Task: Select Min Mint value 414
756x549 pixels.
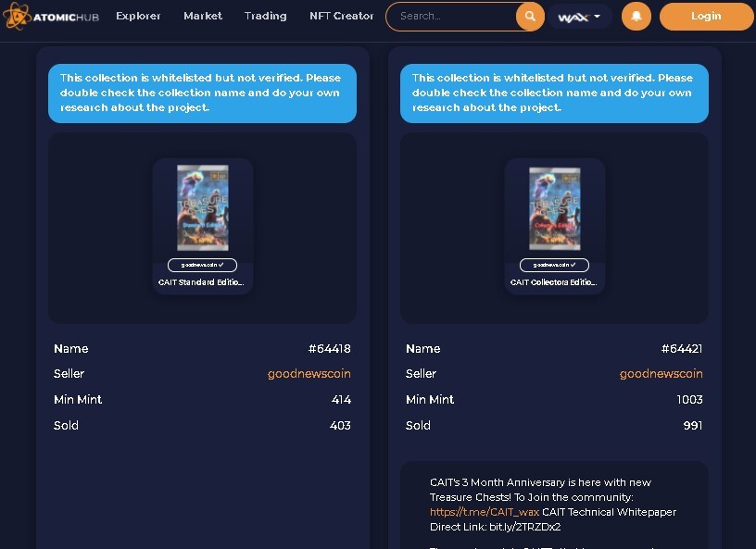Action: 341,400
